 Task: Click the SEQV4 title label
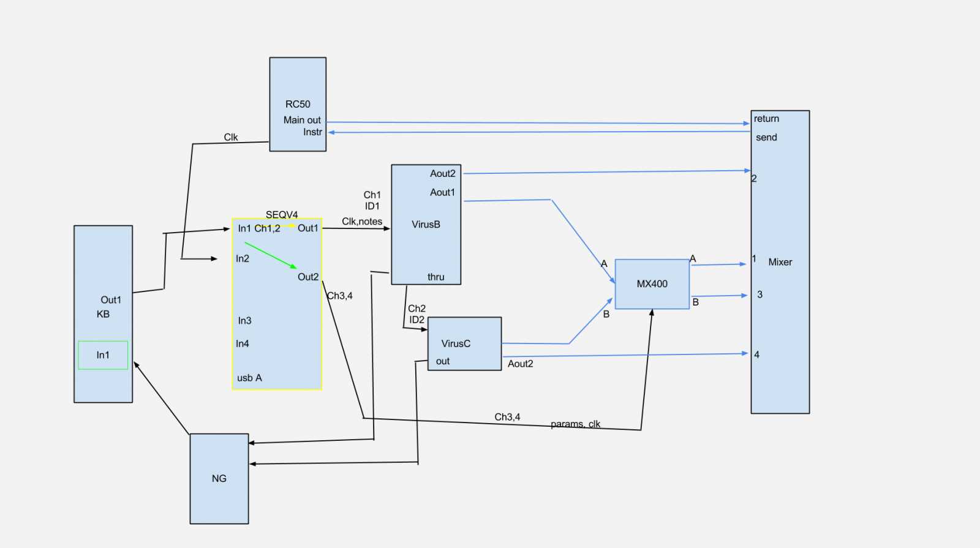[x=282, y=214]
